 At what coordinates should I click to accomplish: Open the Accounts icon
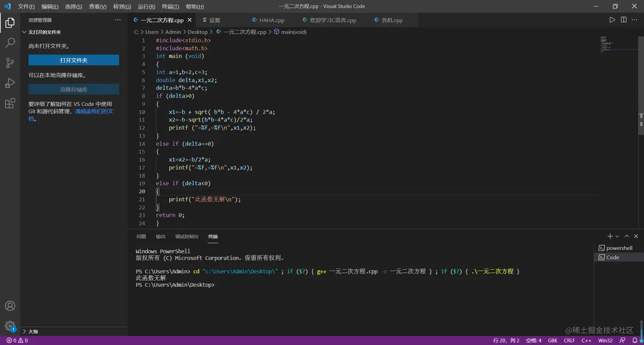pos(10,305)
